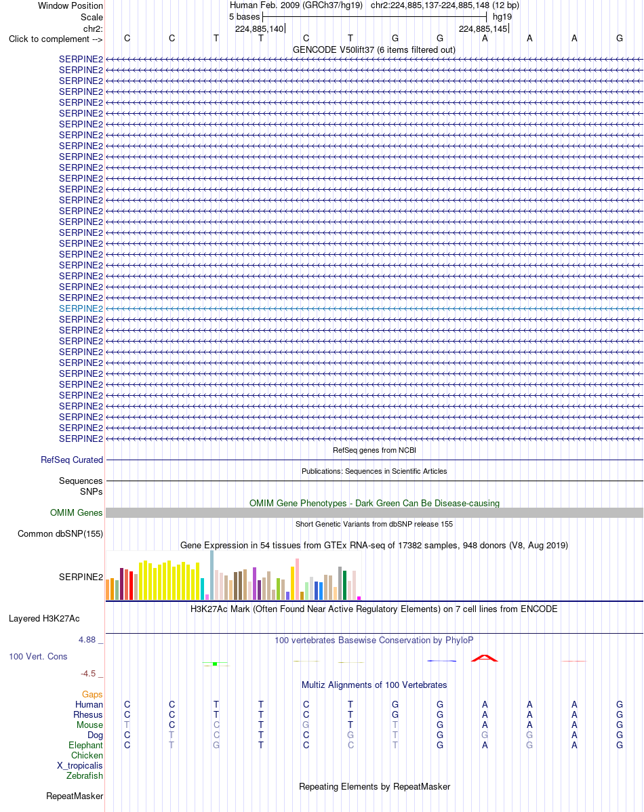Click the chr2:224,885,137-224,885,148 (12 bp) position text

click(x=445, y=5)
